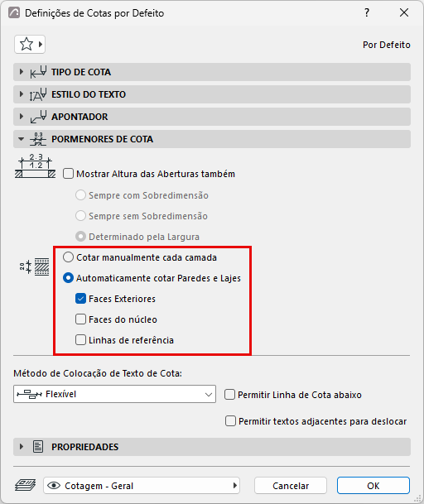
Task: Confirm with the OK button
Action: 373,485
